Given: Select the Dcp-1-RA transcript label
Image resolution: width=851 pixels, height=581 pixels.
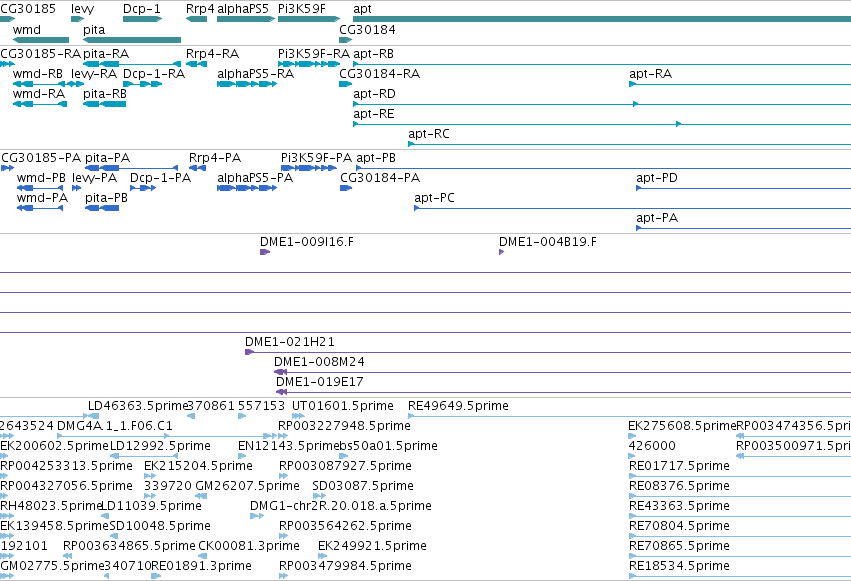Looking at the screenshot, I should click(154, 74).
